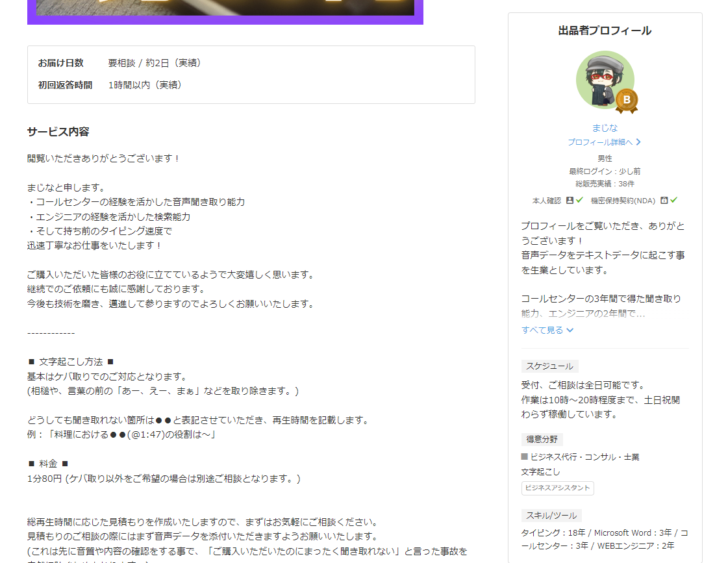
Task: Click the 出品者プロフィール heading
Action: click(605, 31)
